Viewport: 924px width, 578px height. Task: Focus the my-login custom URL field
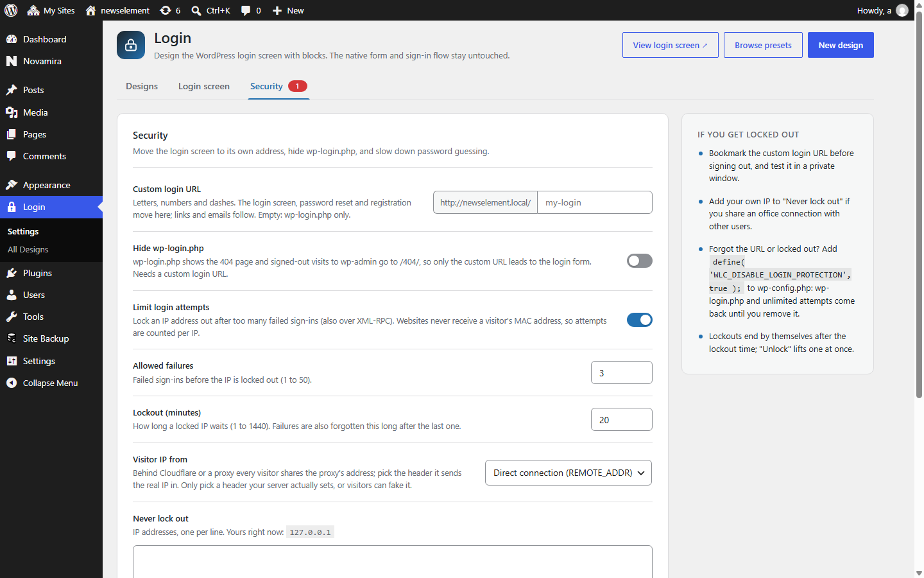595,202
